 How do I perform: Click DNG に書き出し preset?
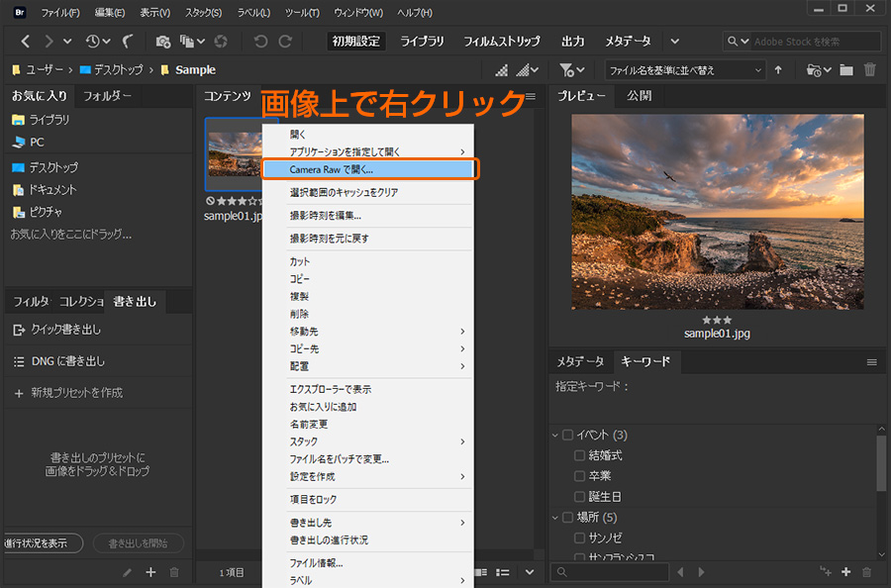[68, 361]
